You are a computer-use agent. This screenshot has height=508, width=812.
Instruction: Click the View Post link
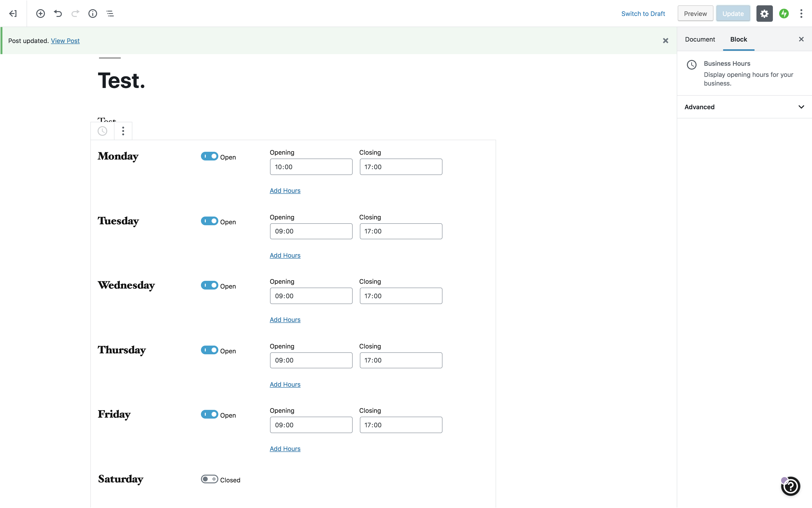[x=65, y=41]
